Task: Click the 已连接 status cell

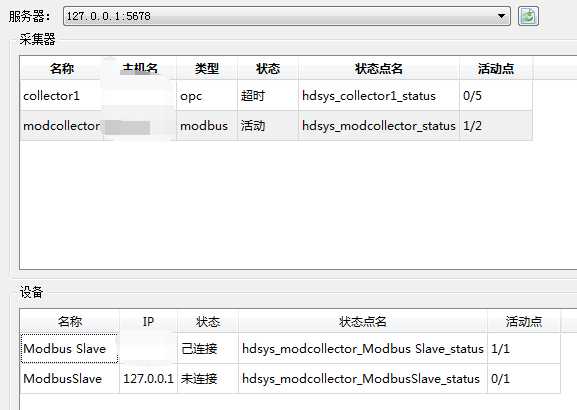Action: pos(208,349)
